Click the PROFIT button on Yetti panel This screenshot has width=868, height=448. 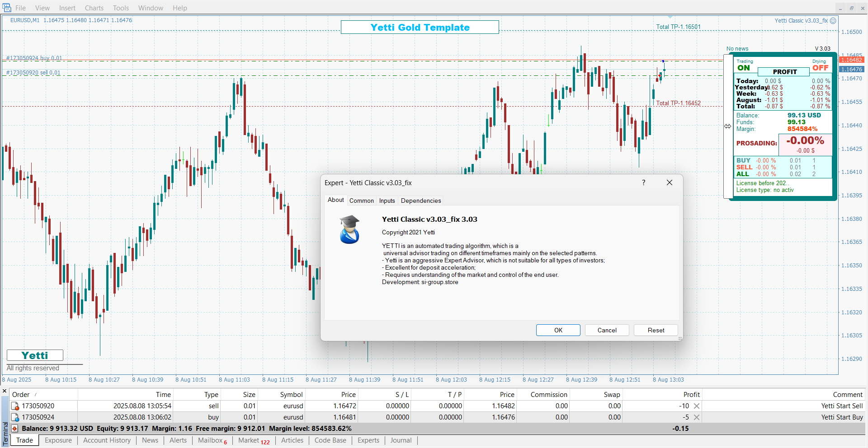784,72
